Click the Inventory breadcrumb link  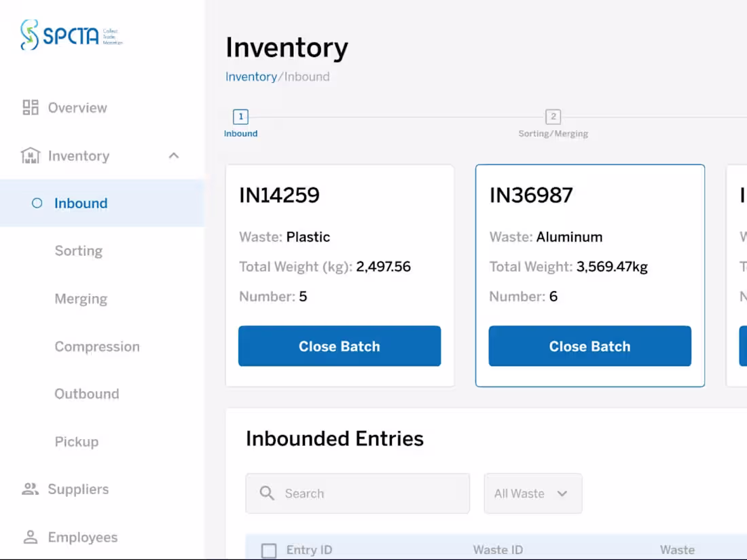tap(251, 77)
